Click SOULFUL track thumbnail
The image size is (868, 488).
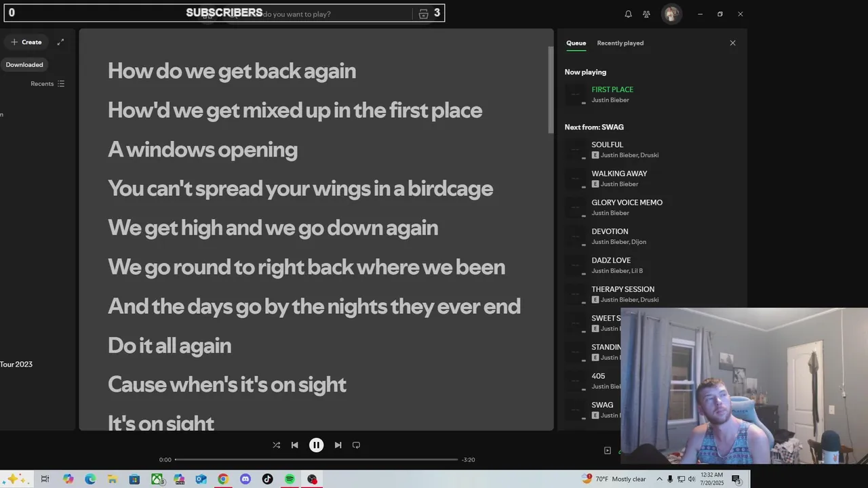[576, 150]
